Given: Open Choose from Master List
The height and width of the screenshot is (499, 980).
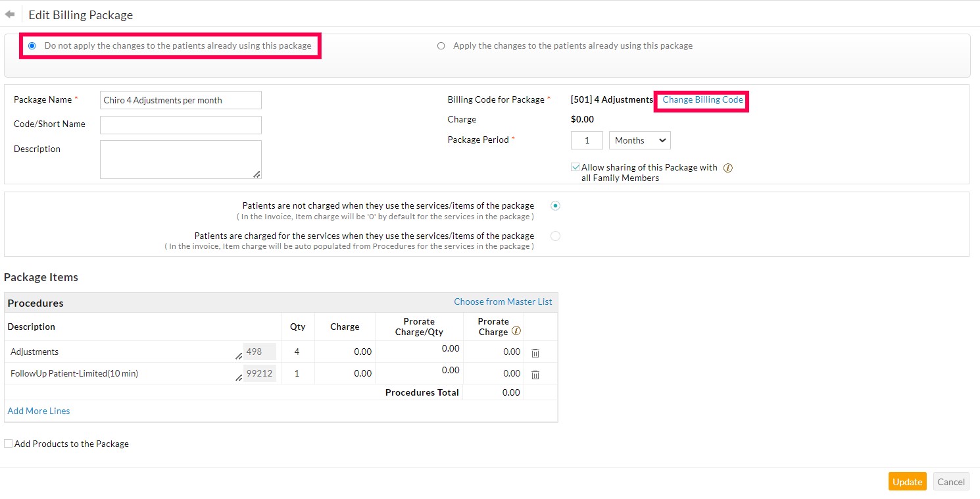Looking at the screenshot, I should [x=503, y=302].
